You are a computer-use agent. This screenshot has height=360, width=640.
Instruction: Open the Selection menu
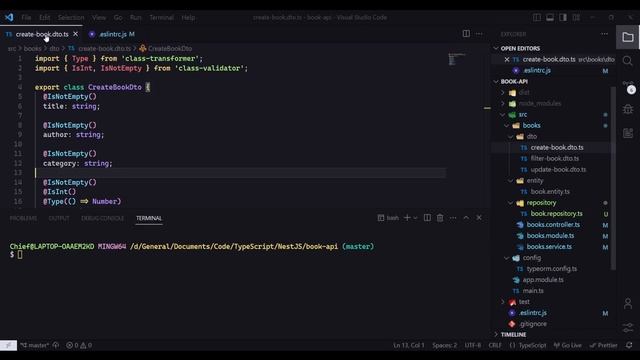71,18
